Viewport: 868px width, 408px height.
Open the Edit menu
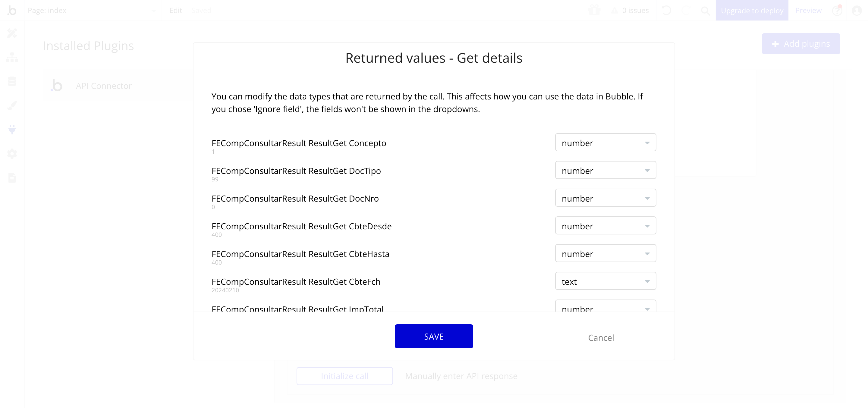point(175,11)
